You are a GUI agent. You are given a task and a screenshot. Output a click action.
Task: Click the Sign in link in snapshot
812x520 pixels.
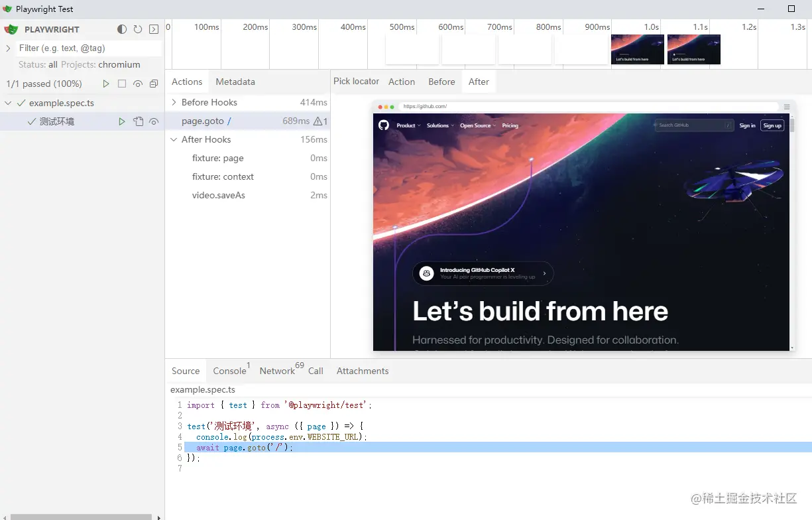click(747, 125)
